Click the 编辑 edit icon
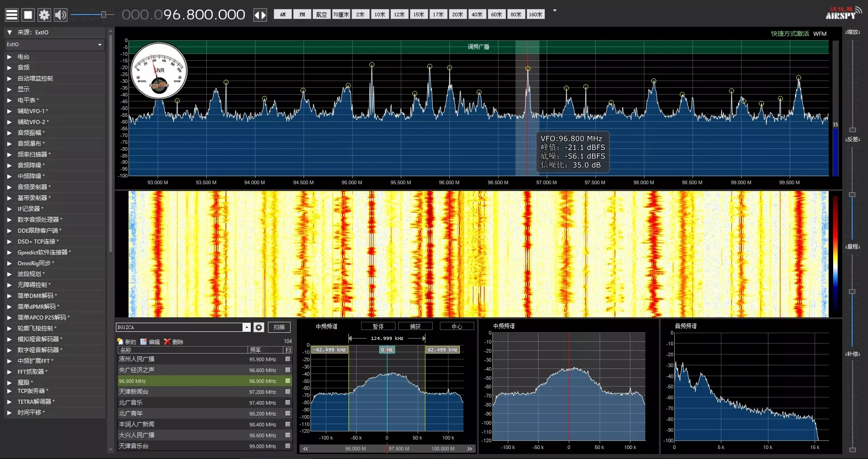 [x=144, y=342]
